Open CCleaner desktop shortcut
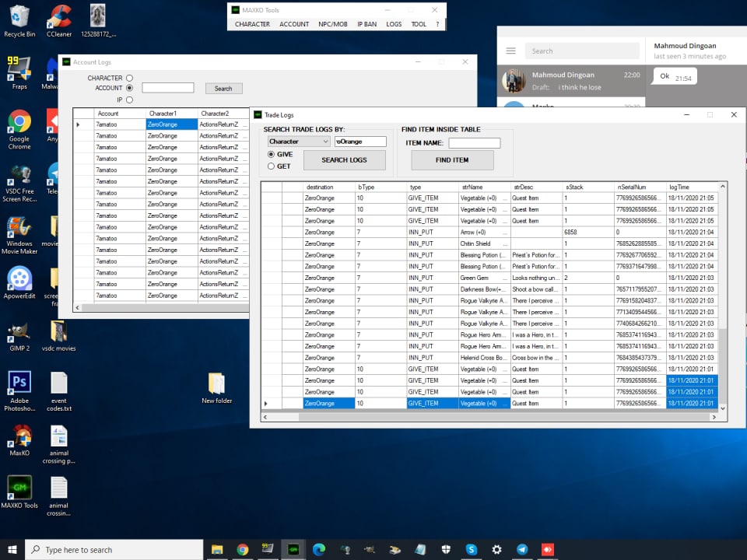This screenshot has height=560, width=747. click(x=59, y=20)
